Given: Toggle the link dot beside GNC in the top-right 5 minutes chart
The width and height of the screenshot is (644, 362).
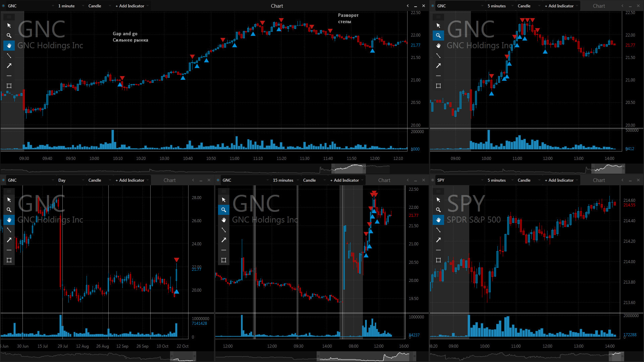Looking at the screenshot, I should [433, 6].
